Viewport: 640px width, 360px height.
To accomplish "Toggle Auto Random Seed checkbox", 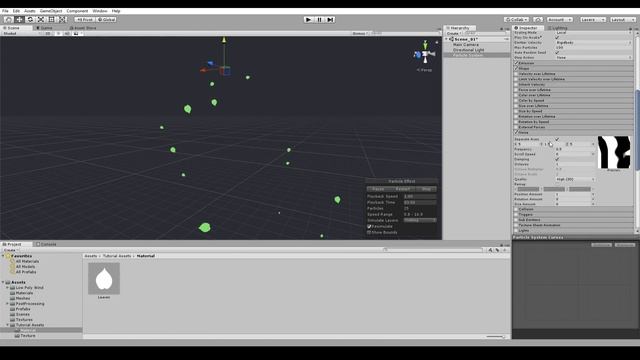I will coord(557,53).
